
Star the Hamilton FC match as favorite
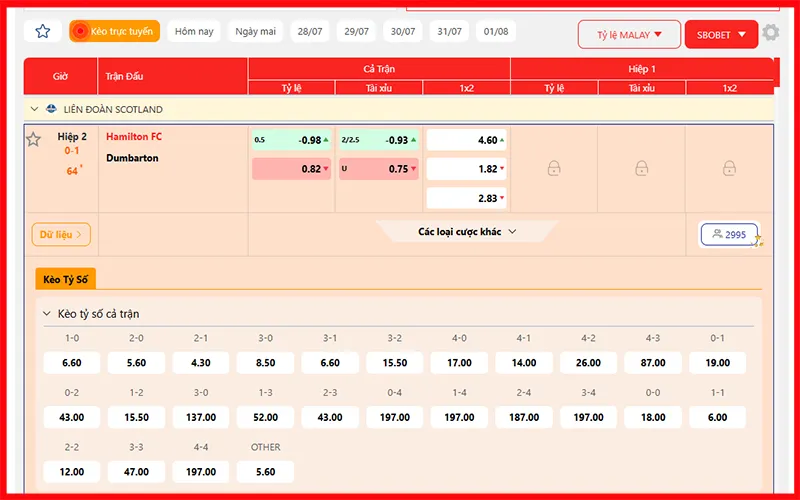click(x=33, y=139)
